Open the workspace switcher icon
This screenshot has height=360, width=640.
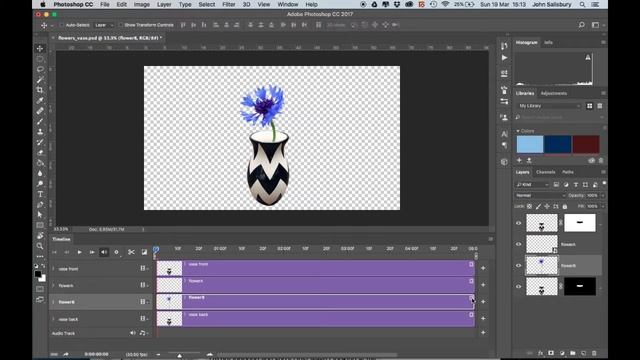(596, 25)
